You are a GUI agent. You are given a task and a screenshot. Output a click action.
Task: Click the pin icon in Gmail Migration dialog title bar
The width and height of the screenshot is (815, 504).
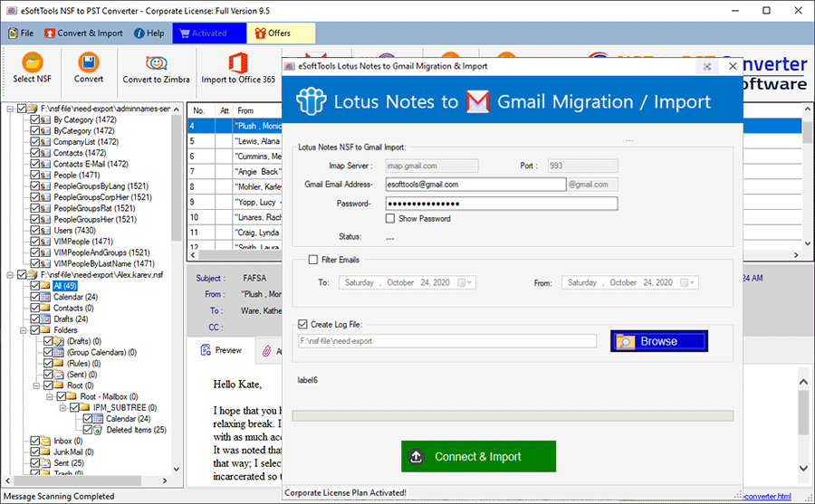[x=707, y=67]
